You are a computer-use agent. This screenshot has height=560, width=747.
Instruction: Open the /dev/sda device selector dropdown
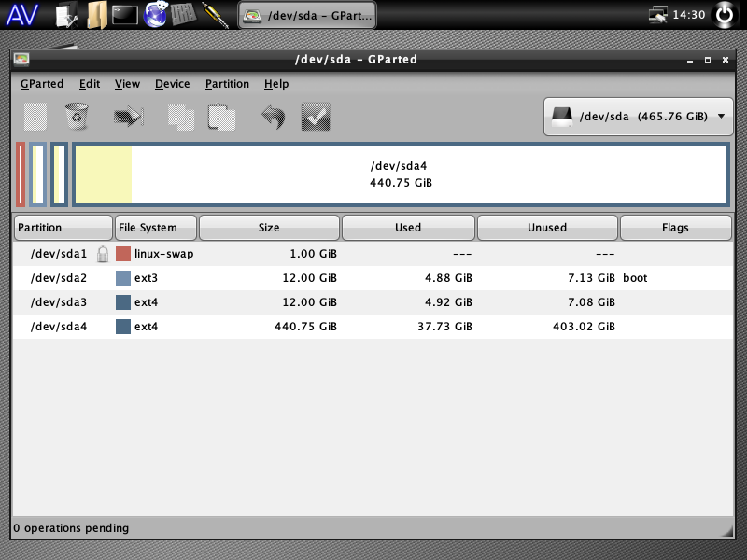[638, 117]
